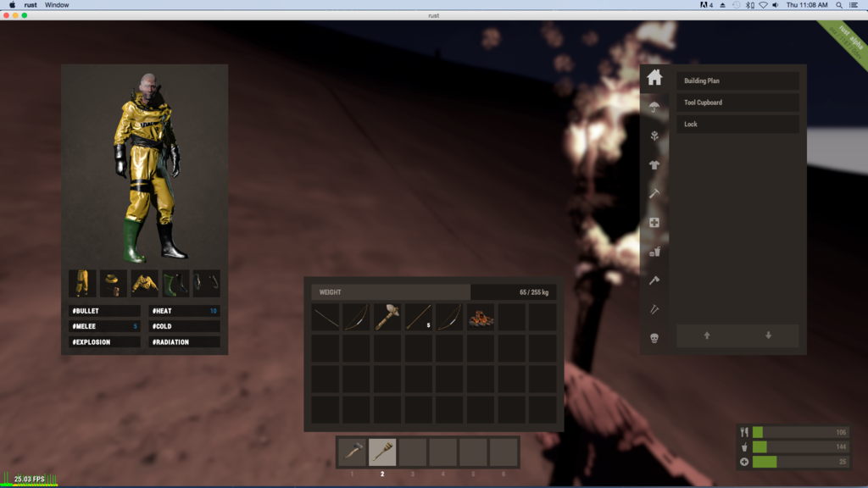The width and height of the screenshot is (868, 488).
Task: Click the up arrow in crafting list
Action: point(707,335)
